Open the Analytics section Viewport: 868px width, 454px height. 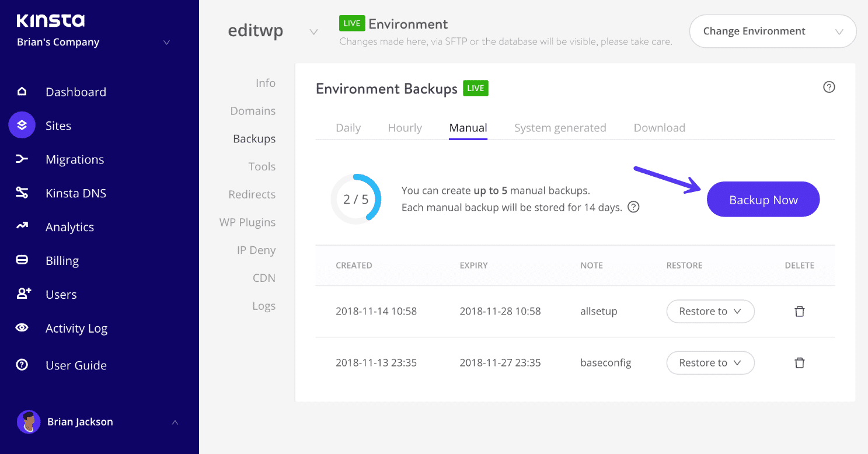pos(71,226)
